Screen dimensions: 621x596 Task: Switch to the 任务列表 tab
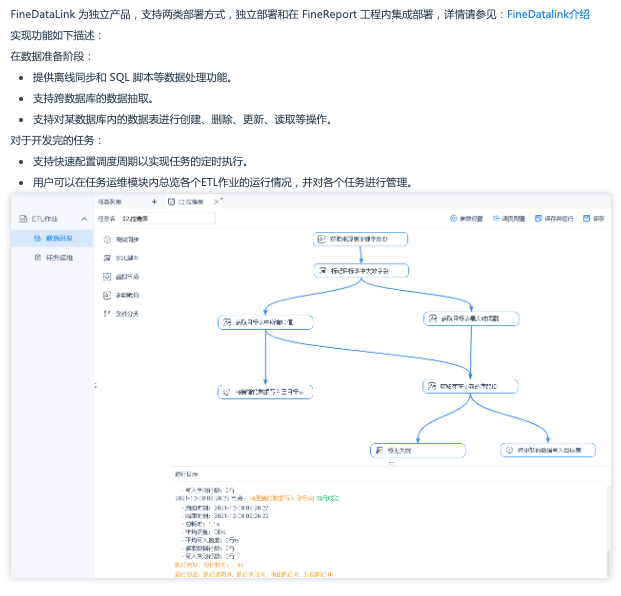(110, 202)
